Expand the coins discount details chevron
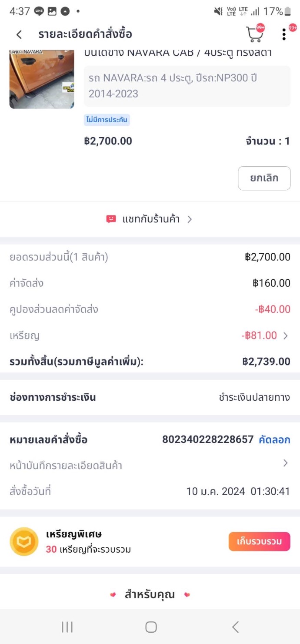 (x=286, y=335)
